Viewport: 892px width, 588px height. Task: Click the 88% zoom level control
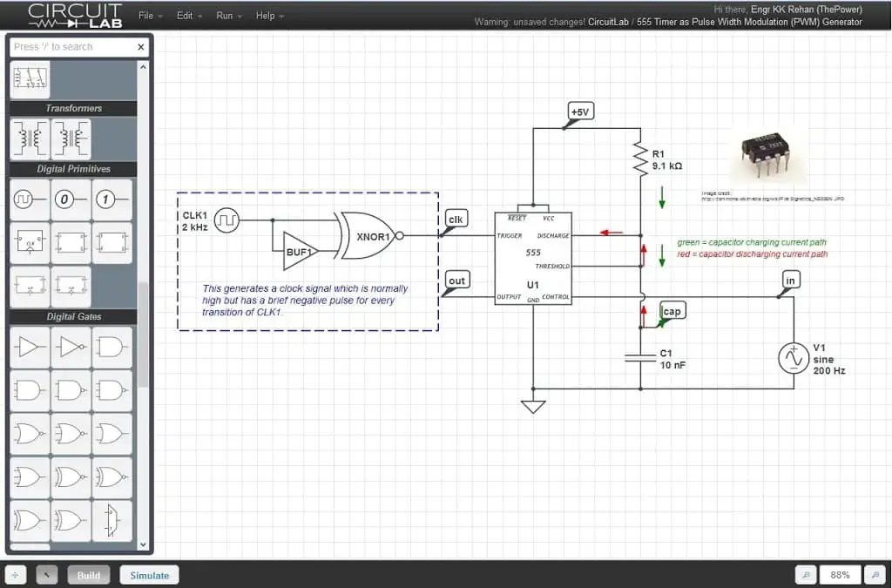pos(839,575)
